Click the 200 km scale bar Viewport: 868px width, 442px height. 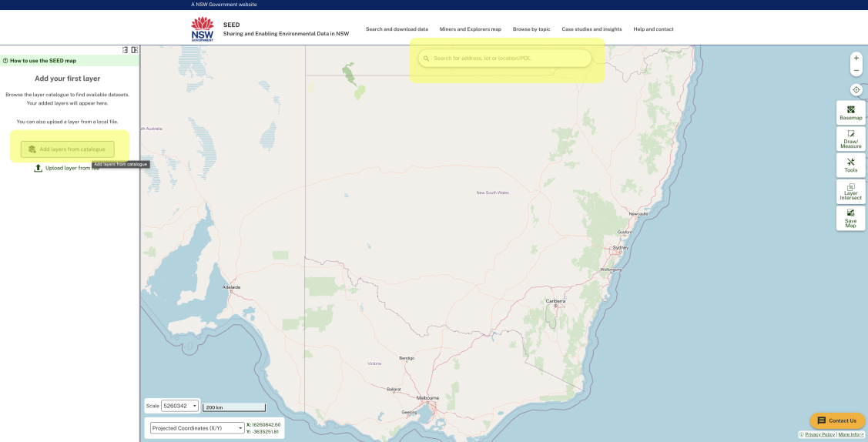coord(233,407)
